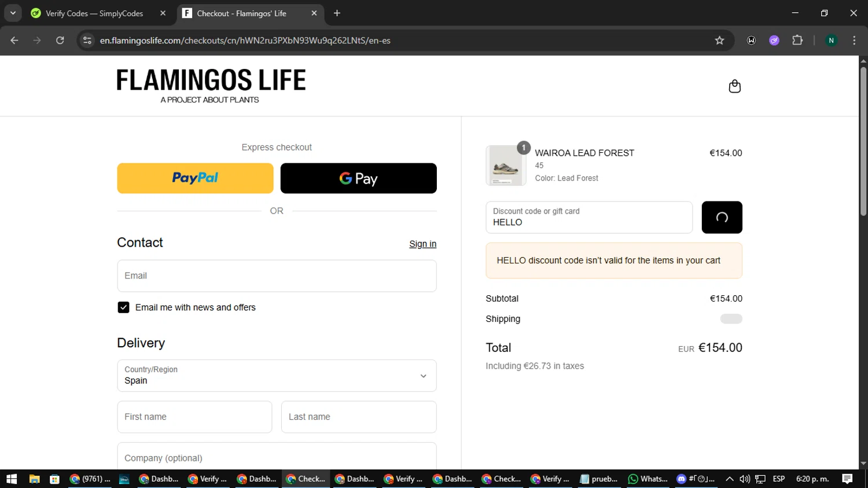This screenshot has height=488, width=868.
Task: Pay with the PayPal express button
Action: pos(195,178)
